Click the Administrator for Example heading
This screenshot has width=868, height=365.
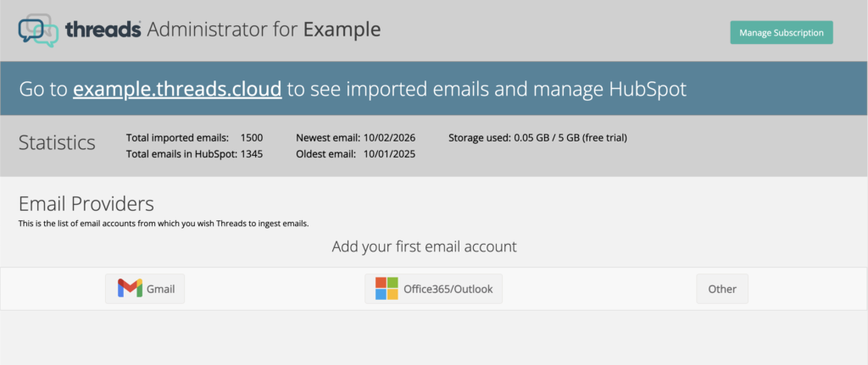point(264,30)
